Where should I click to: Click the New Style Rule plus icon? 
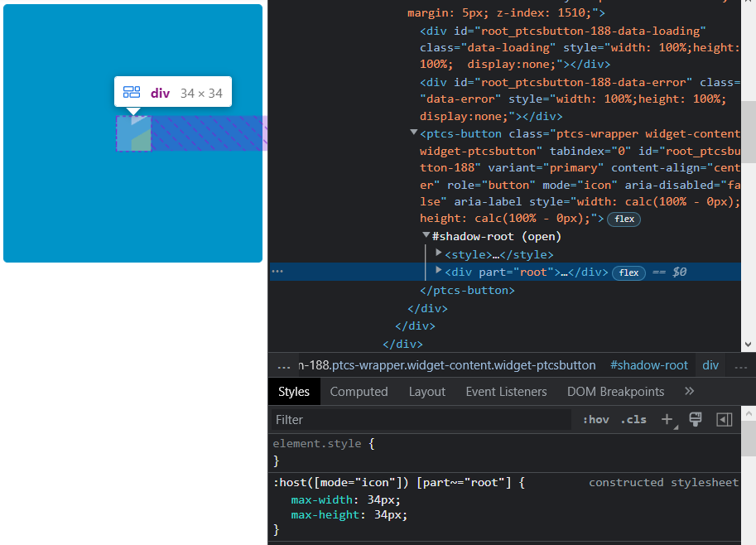668,419
